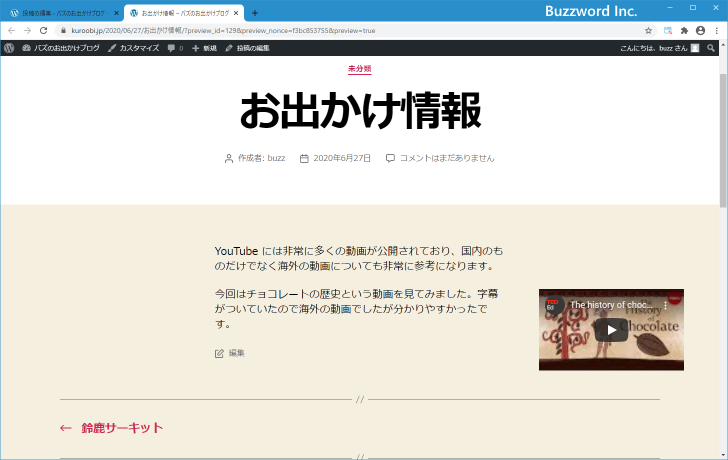Bookmark this page with star icon
728x460 pixels.
click(x=649, y=31)
